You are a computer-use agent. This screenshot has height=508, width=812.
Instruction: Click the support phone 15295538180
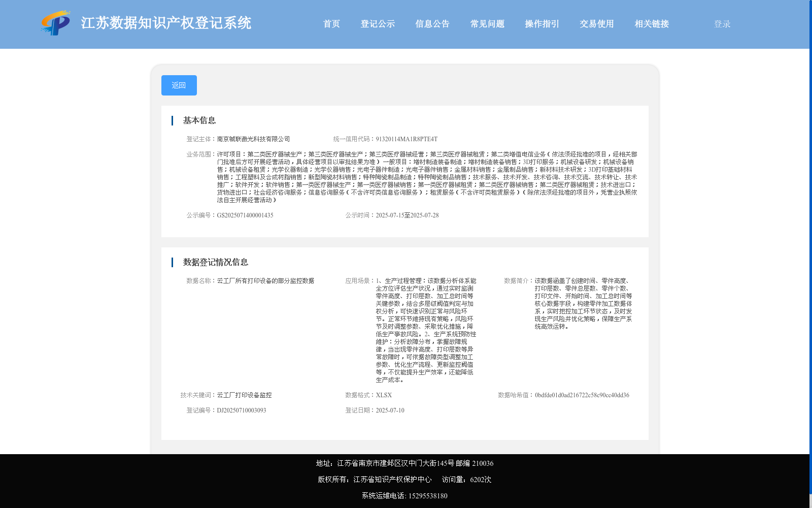click(x=428, y=496)
